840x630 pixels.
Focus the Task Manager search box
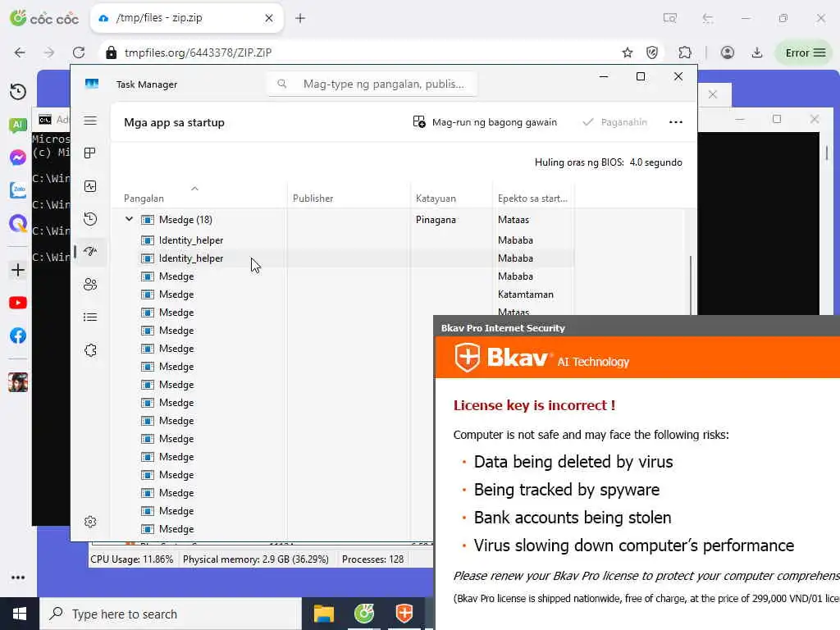coord(372,84)
